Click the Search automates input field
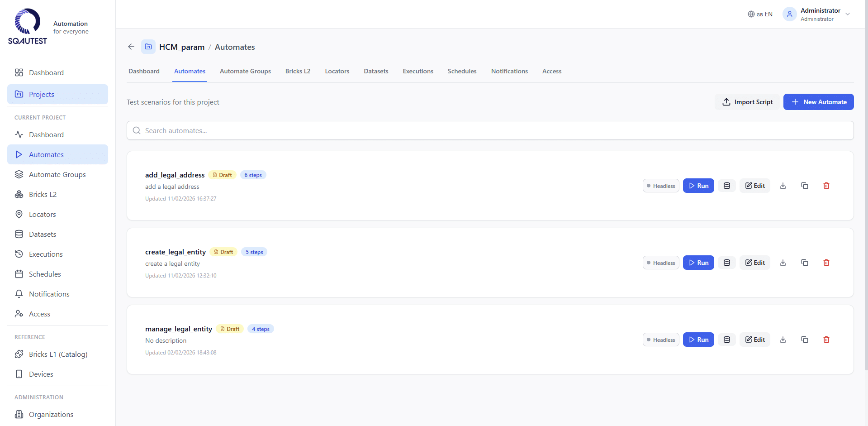 click(x=490, y=130)
